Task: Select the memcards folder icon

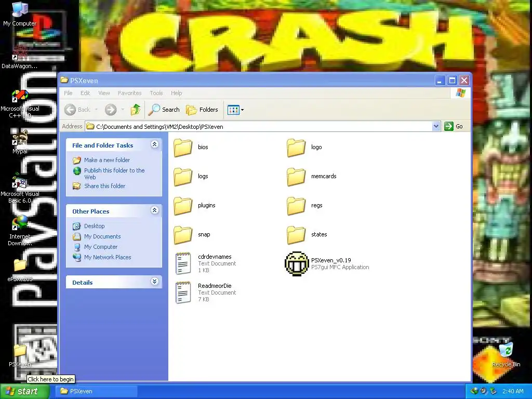Action: point(296,177)
